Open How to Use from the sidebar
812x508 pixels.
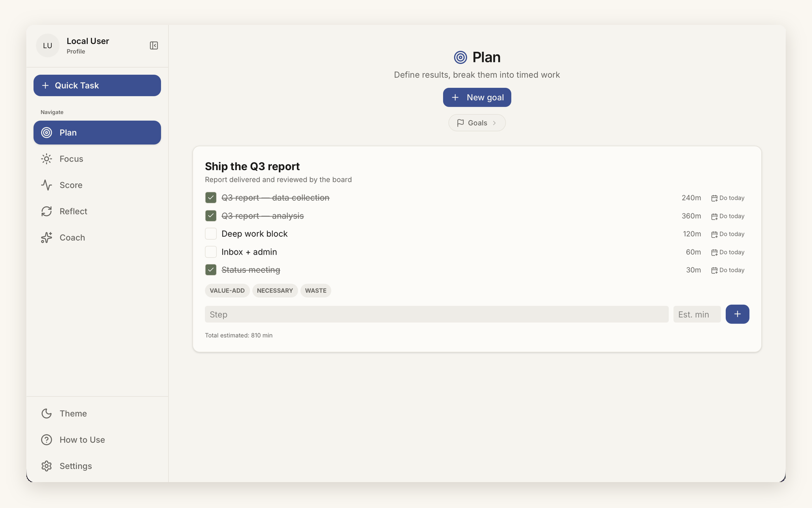pos(97,440)
